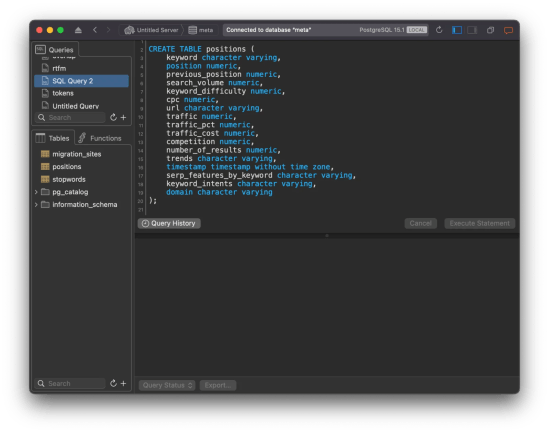Viewport: 549px width, 433px height.
Task: Switch to the Functions tab
Action: (100, 138)
